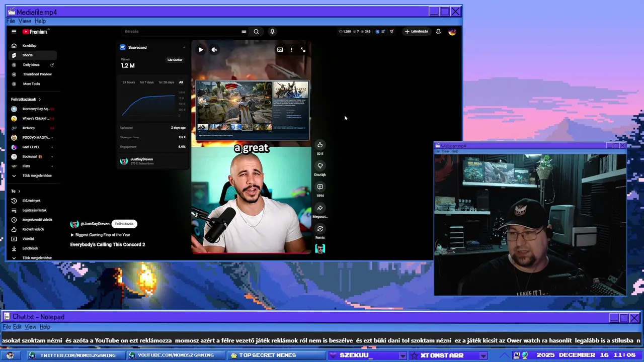Viewport: 644px width, 362px height.
Task: Play the Shorts video
Action: [201, 50]
